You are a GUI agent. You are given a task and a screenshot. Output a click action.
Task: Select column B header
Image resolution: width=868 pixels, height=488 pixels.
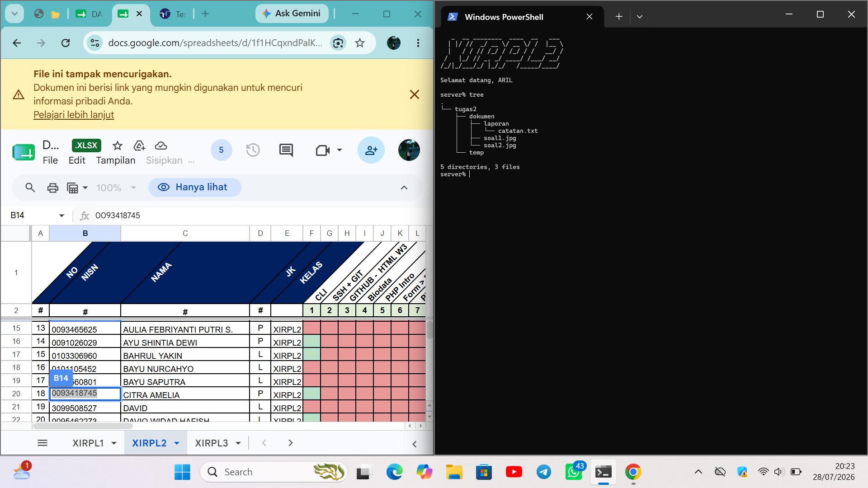[85, 233]
